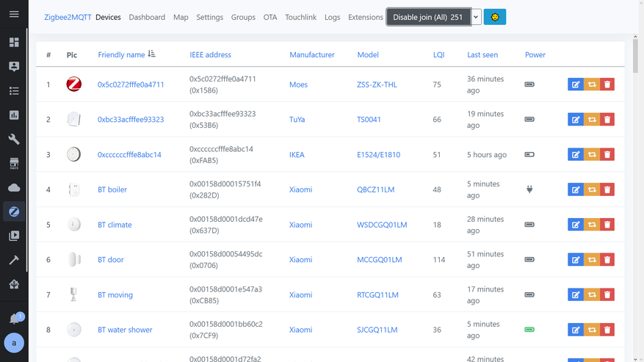Select the Zigbee2MQTT sidebar icon

(14, 211)
